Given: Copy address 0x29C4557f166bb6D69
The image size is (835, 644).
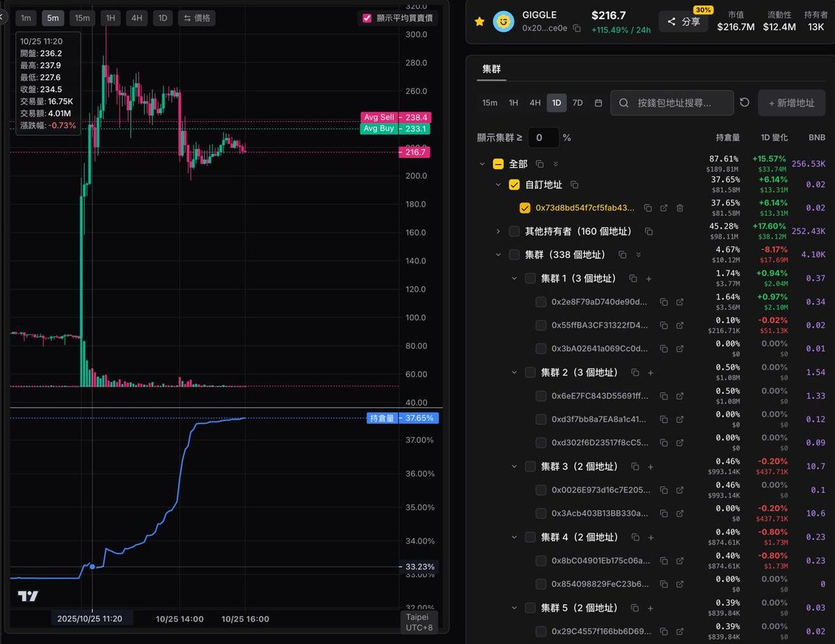Looking at the screenshot, I should (x=664, y=631).
